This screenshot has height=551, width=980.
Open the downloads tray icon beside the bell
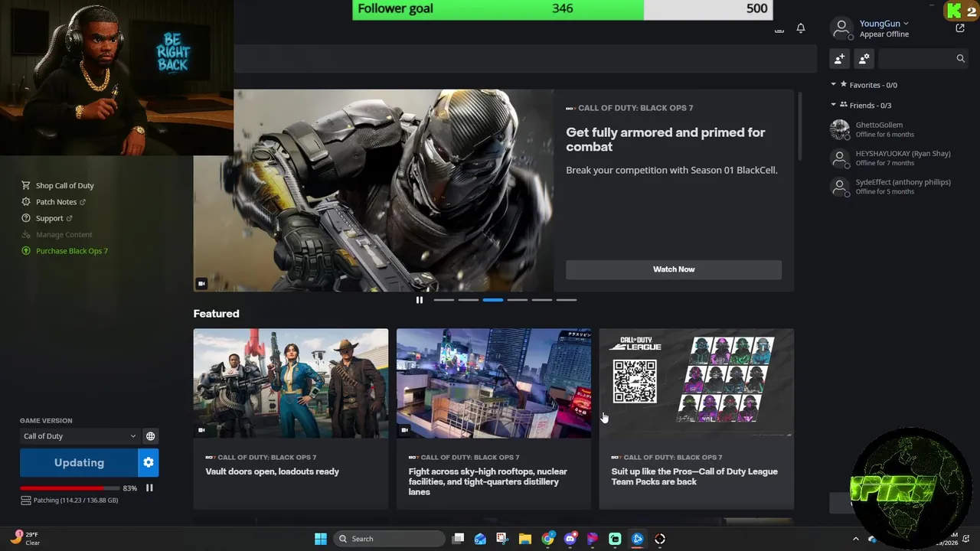779,29
